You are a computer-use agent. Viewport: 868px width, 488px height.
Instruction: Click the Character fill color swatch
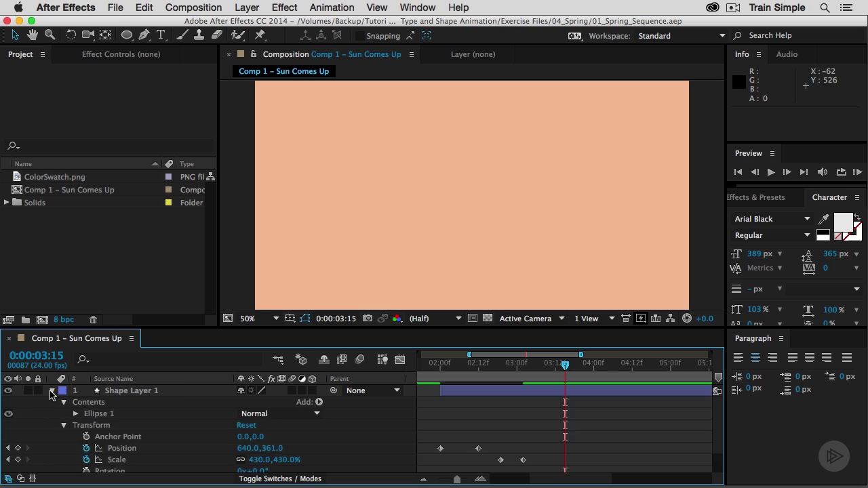click(843, 222)
